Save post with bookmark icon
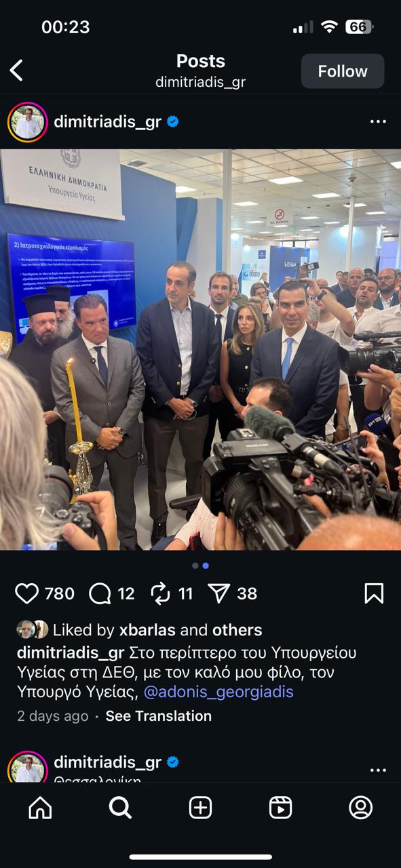Screen dimensions: 401x868 coord(374,594)
